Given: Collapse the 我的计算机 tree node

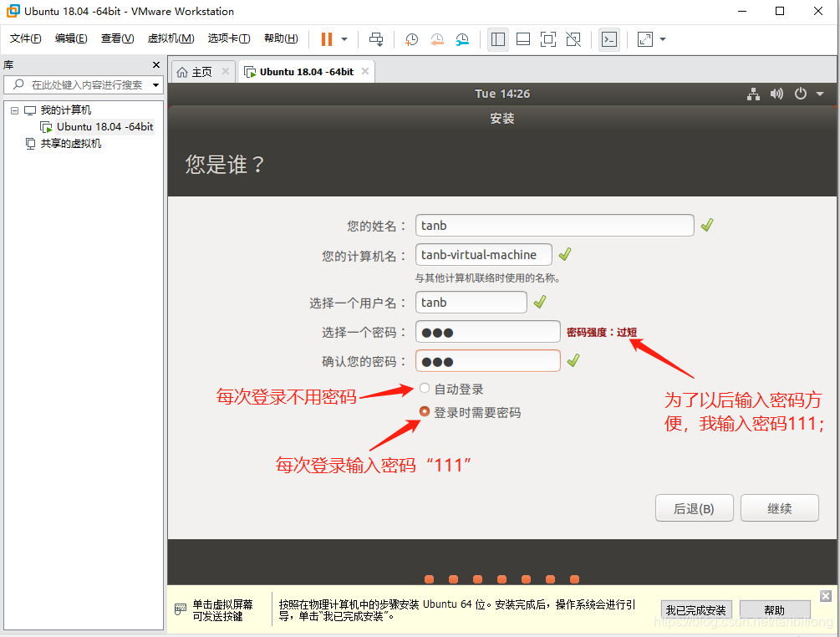Looking at the screenshot, I should (x=13, y=110).
